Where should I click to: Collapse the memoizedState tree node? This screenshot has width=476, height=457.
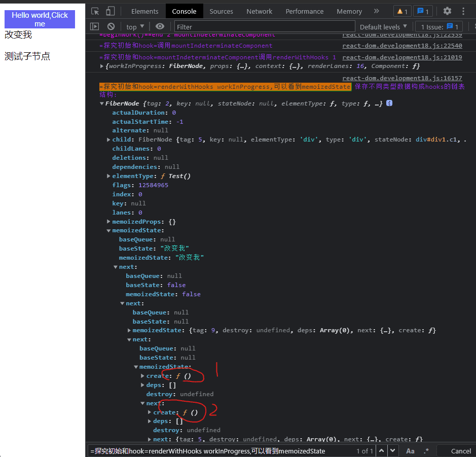pos(109,230)
